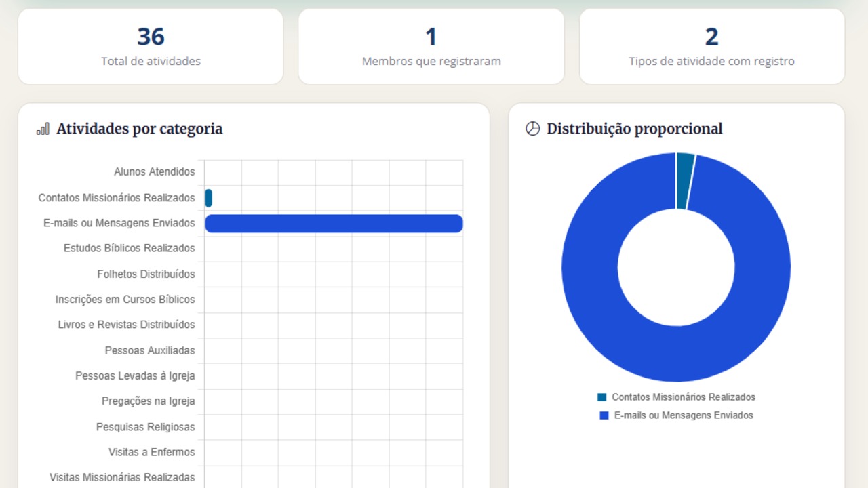Select the Tipos de atividade com registro value 2

tap(711, 37)
